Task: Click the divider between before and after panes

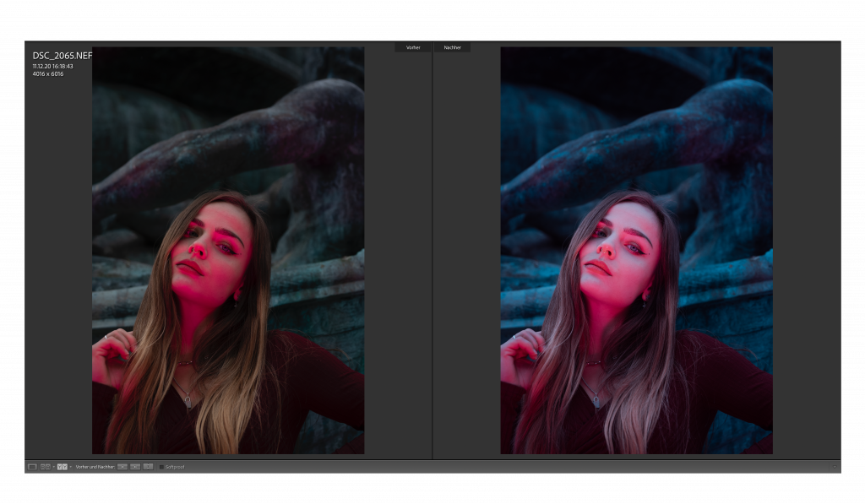Action: coord(432,253)
